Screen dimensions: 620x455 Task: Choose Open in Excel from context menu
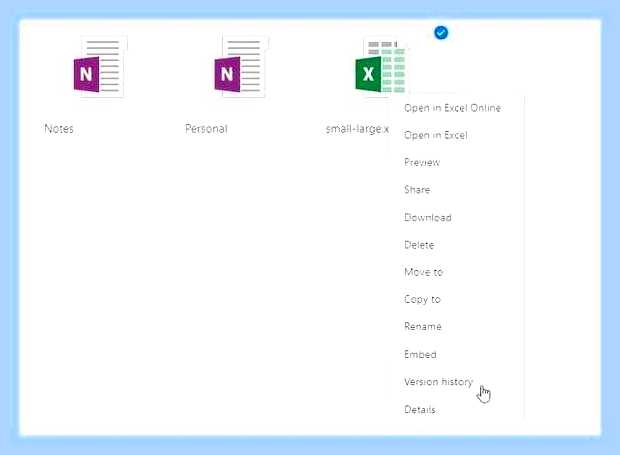pos(435,135)
